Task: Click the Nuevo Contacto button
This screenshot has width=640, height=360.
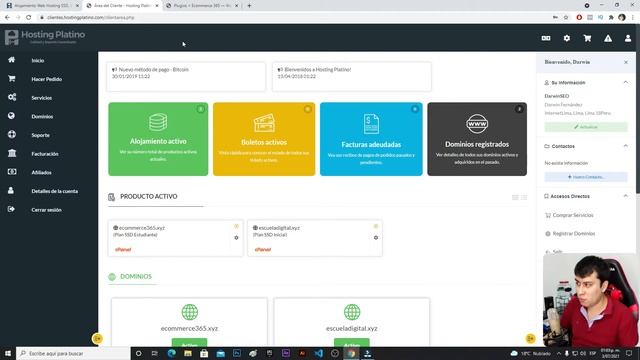Action: pos(586,177)
